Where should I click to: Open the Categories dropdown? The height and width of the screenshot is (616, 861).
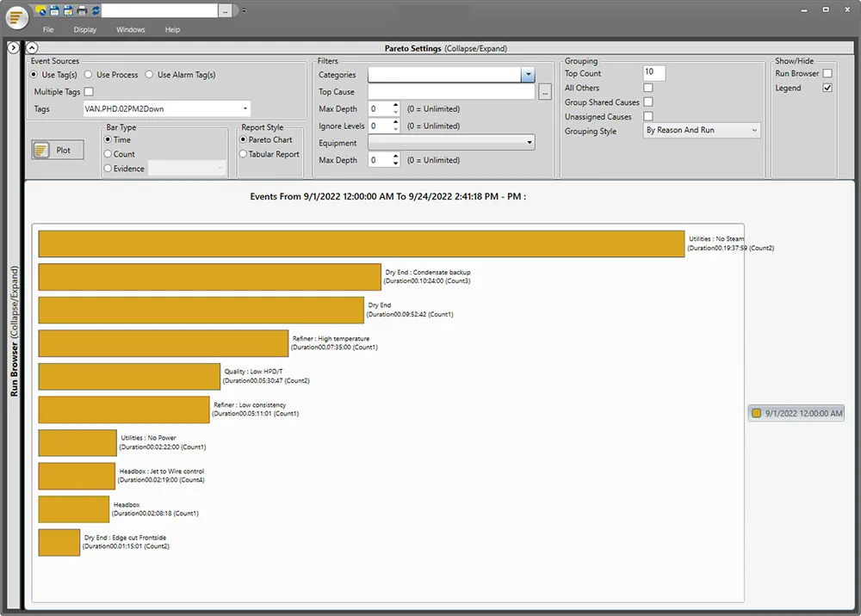[528, 76]
